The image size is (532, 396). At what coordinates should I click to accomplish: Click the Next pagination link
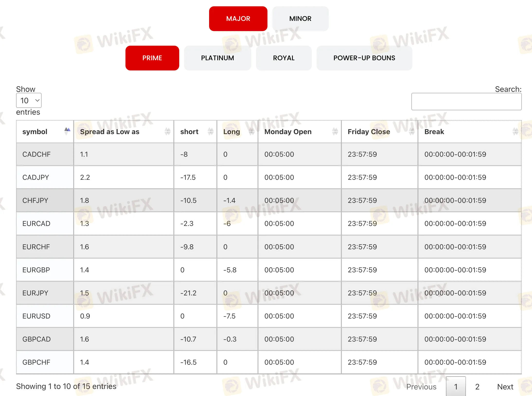505,387
